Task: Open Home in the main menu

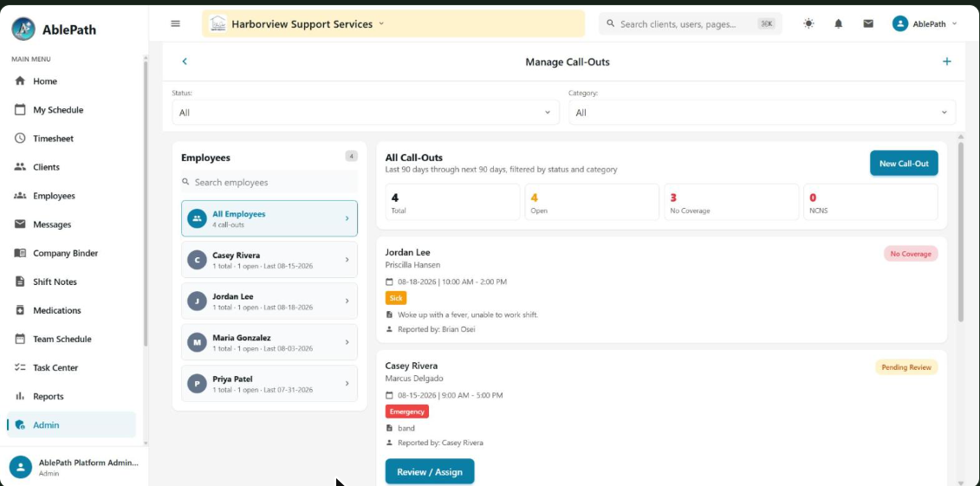Action: 71,81
